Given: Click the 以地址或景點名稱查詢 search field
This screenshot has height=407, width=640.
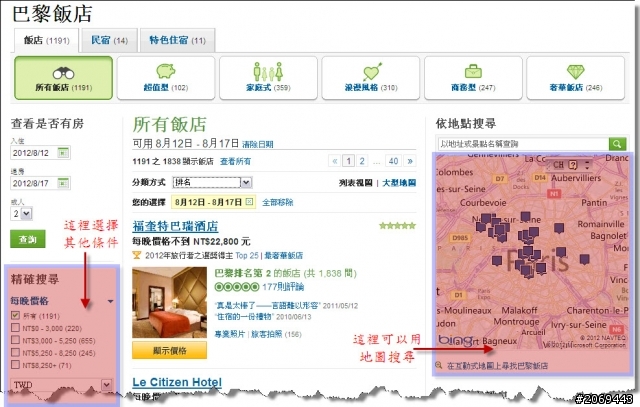Looking at the screenshot, I should 523,144.
